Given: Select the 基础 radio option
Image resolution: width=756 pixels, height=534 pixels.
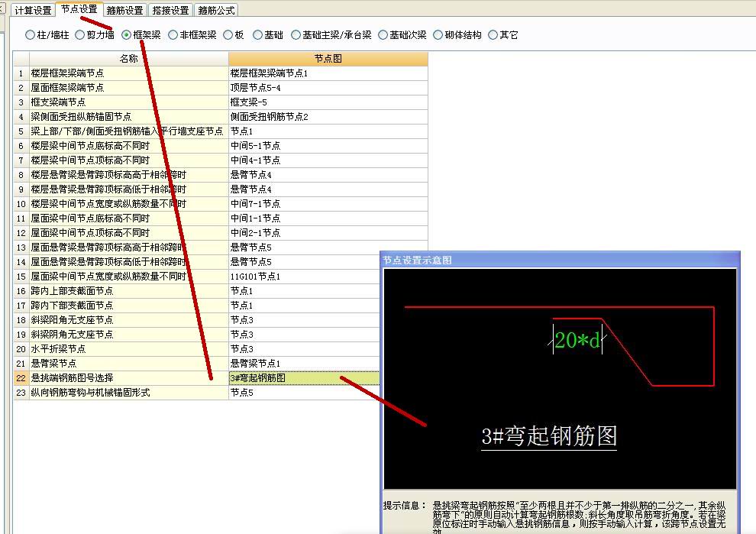Looking at the screenshot, I should click(258, 34).
